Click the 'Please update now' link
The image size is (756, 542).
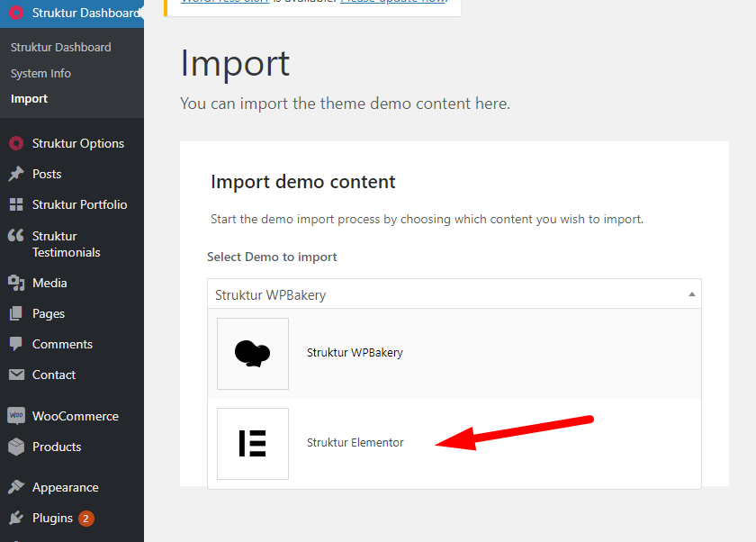click(x=393, y=2)
